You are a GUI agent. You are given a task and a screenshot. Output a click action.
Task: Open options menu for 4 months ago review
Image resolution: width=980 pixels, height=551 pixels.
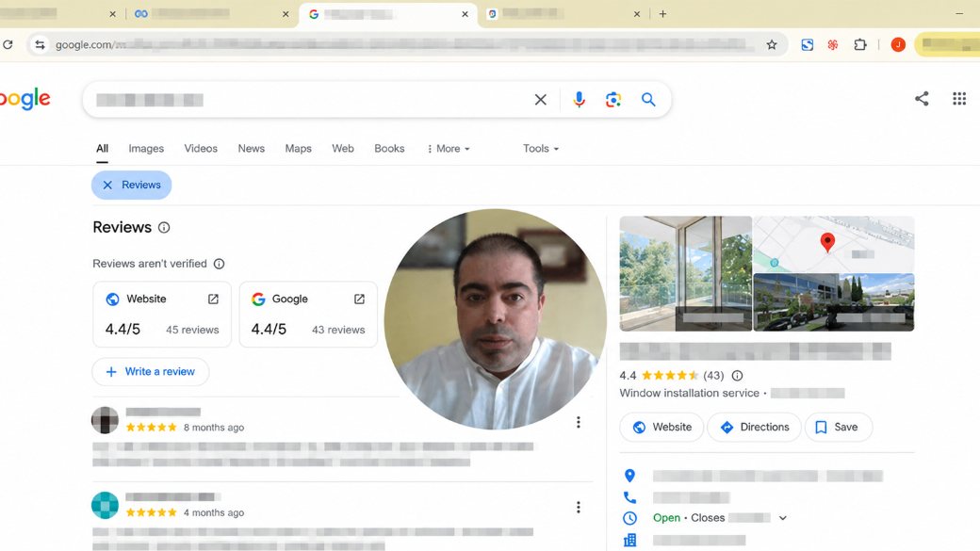(x=579, y=508)
